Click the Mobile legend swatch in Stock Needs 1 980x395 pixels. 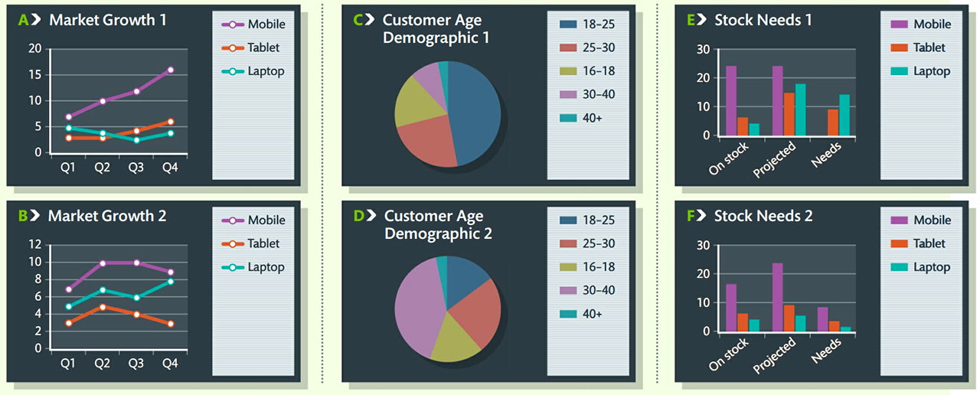[898, 24]
